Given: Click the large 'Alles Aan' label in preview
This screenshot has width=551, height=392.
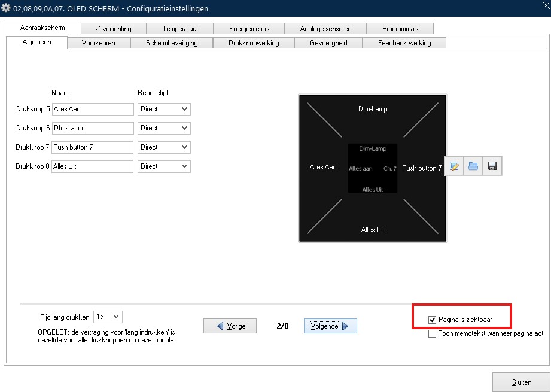Looking at the screenshot, I should pos(323,167).
